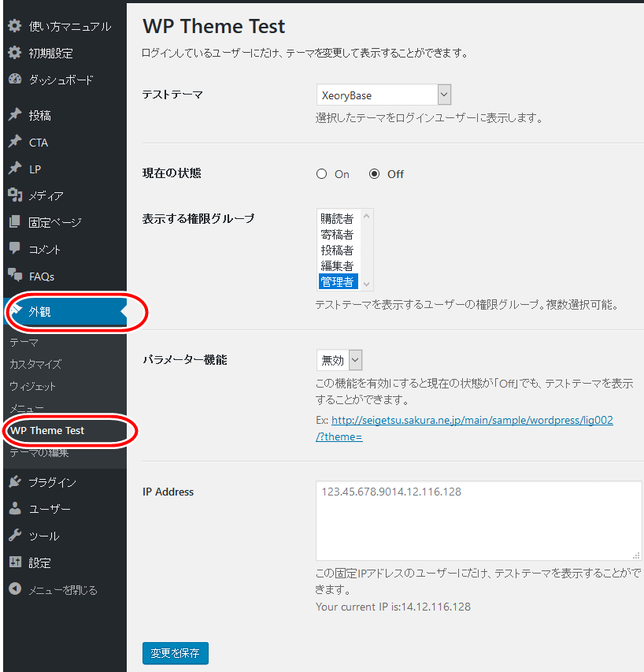Select 寄稿者 in role list

(x=338, y=235)
